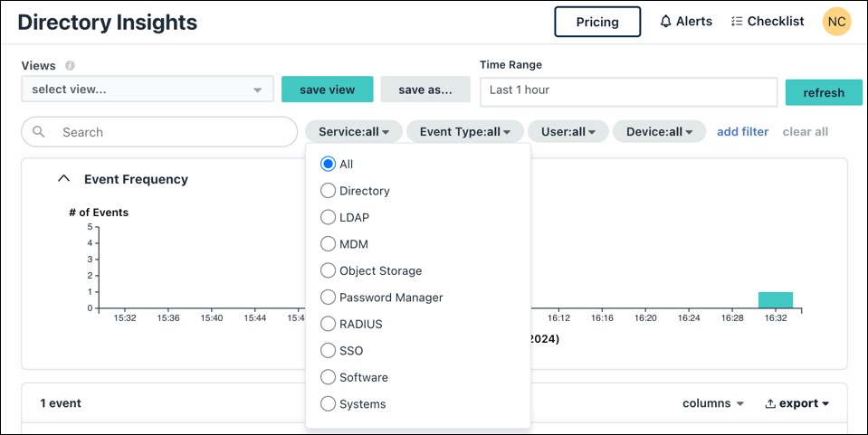868x435 pixels.
Task: Click the Time Range label
Action: point(510,65)
